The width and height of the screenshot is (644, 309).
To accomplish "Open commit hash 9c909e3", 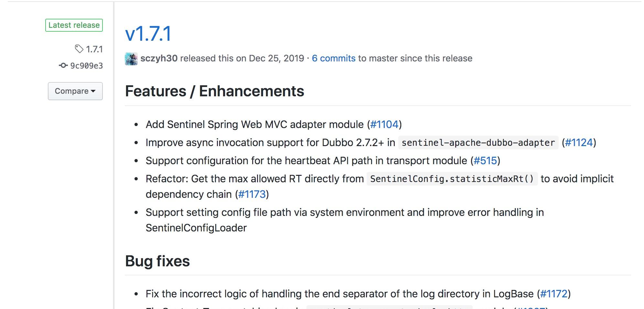I will point(87,66).
